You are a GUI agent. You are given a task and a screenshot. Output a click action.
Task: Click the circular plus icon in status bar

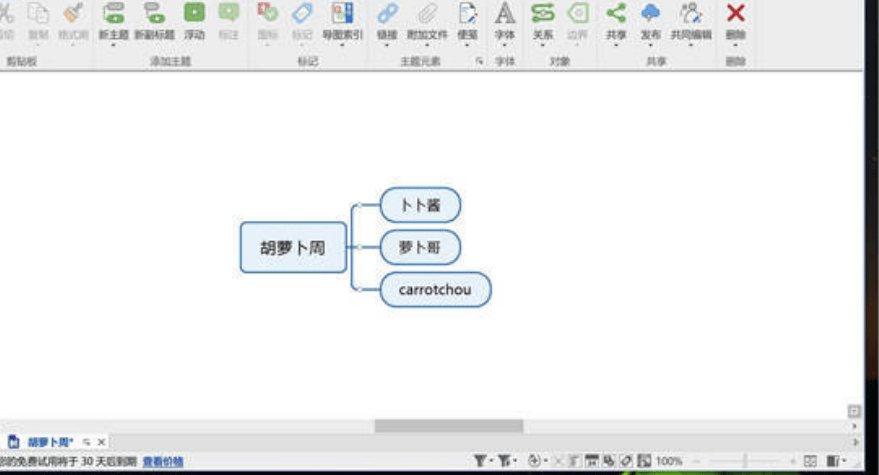[x=535, y=461]
